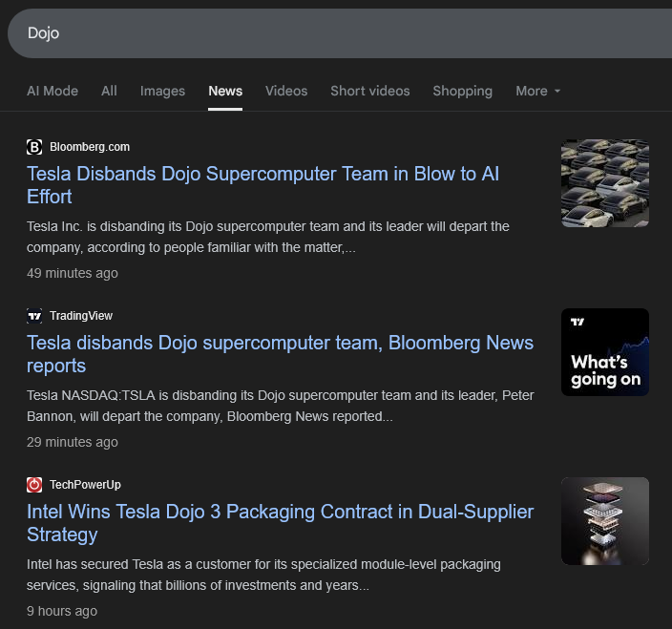Click the TechPowerUp red power icon

click(x=34, y=485)
